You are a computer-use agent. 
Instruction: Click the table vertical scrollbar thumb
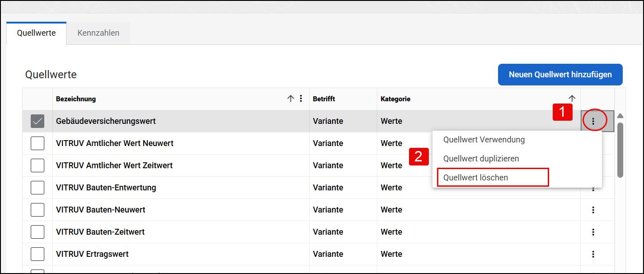coord(620,150)
